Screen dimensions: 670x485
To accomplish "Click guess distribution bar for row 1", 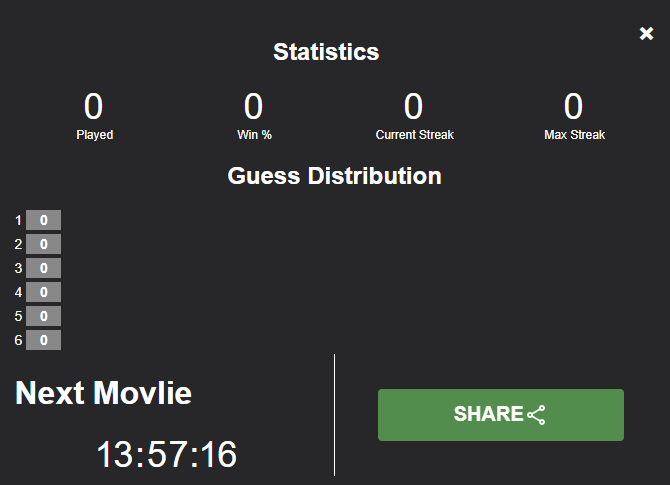I will 43,220.
